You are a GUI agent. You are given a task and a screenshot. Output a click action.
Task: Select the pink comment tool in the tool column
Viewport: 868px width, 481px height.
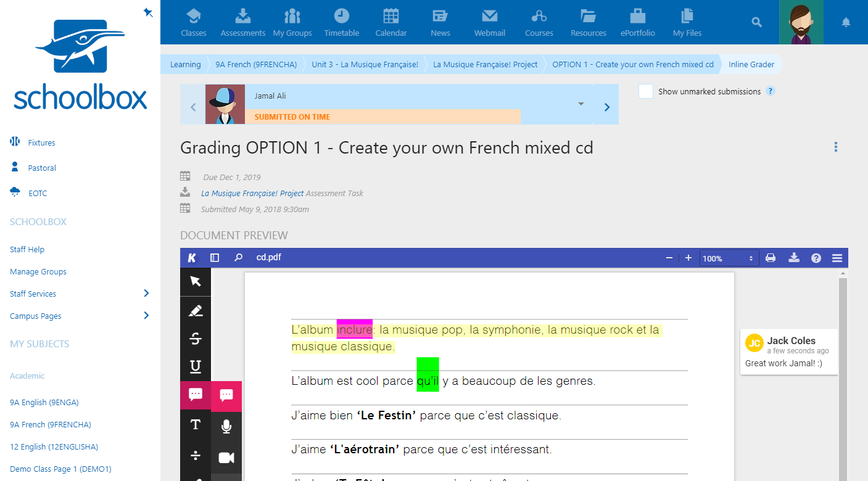(x=196, y=395)
